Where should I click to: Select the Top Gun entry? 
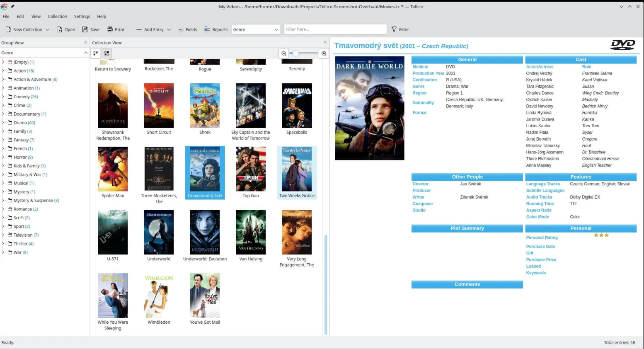pyautogui.click(x=251, y=172)
